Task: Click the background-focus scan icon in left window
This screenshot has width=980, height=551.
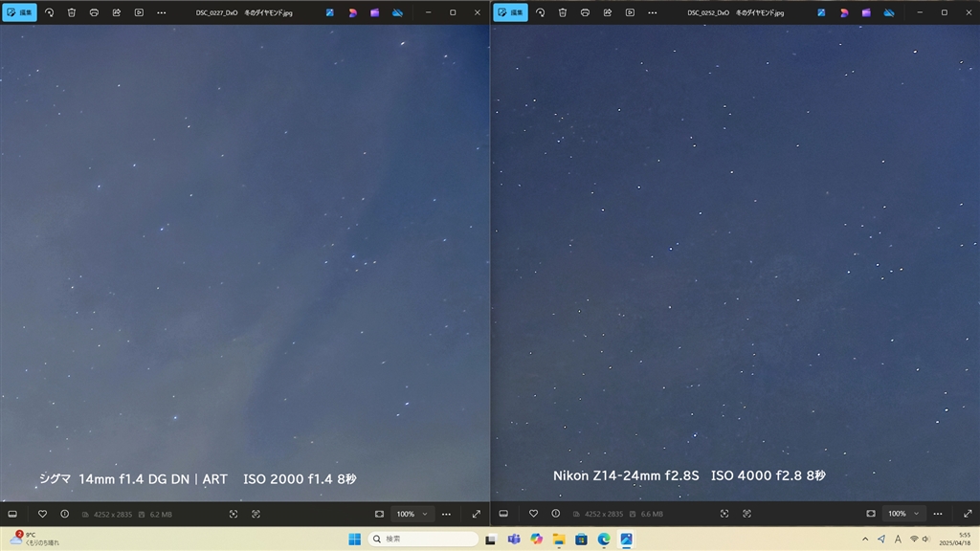Action: 234,514
